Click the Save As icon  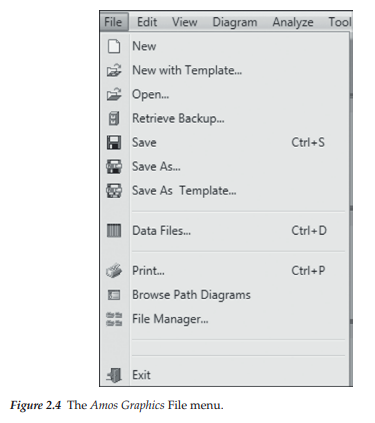tap(114, 166)
